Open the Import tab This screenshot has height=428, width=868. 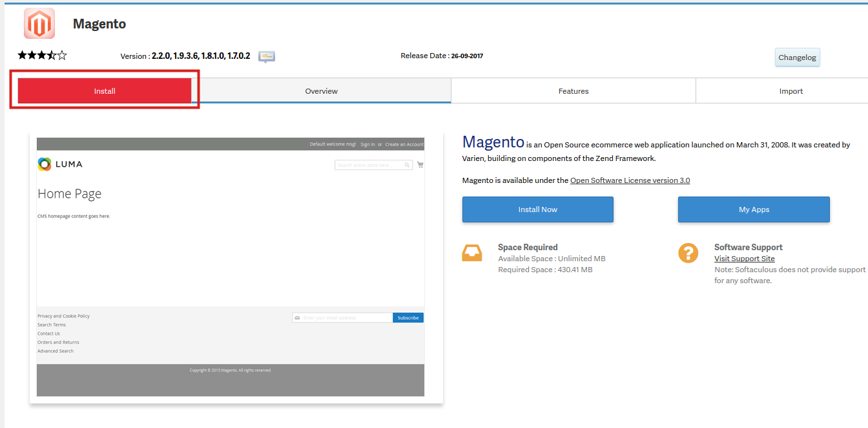pos(791,91)
